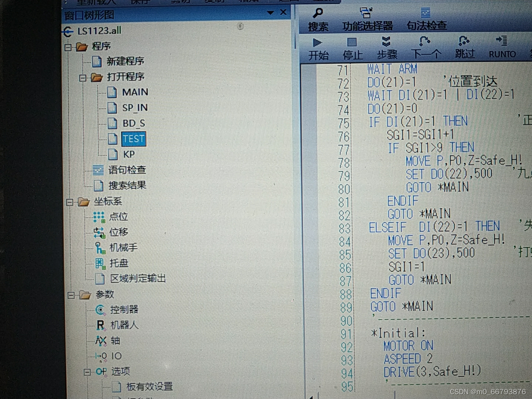Image resolution: width=532 pixels, height=399 pixels.
Task: Open the SP_IN program file
Action: coord(135,108)
